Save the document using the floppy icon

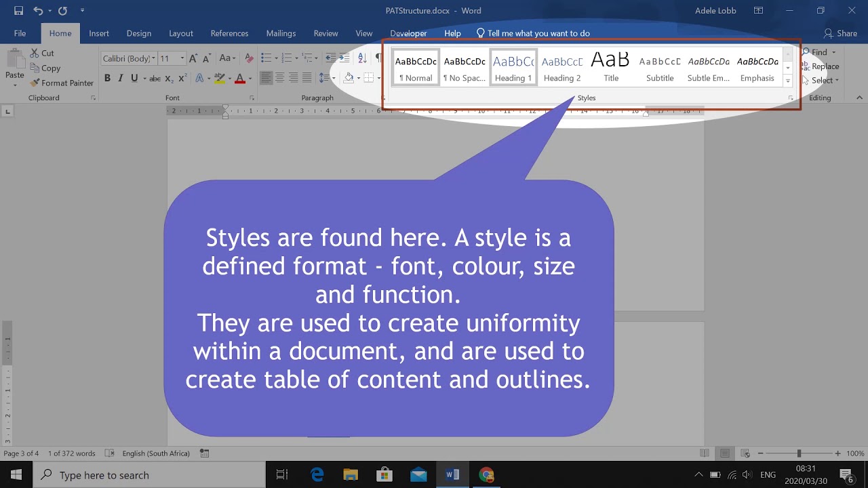(18, 11)
